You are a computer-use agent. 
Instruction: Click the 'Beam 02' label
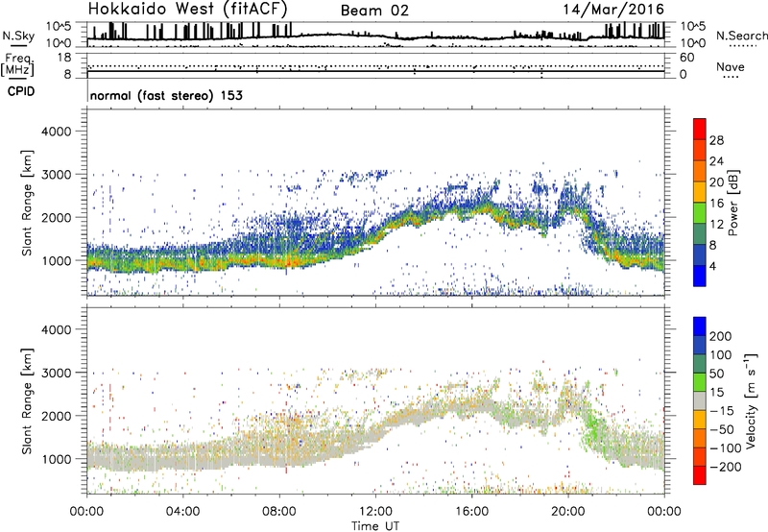coord(374,11)
